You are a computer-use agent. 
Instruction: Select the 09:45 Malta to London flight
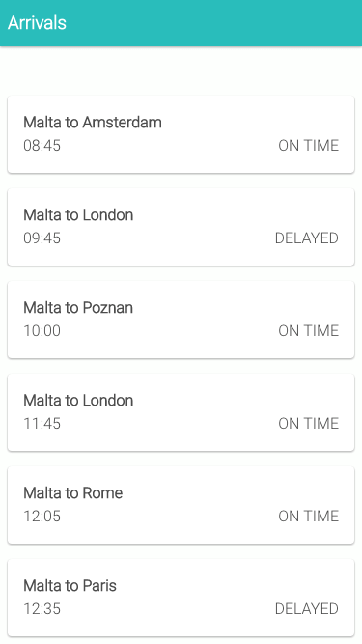181,227
